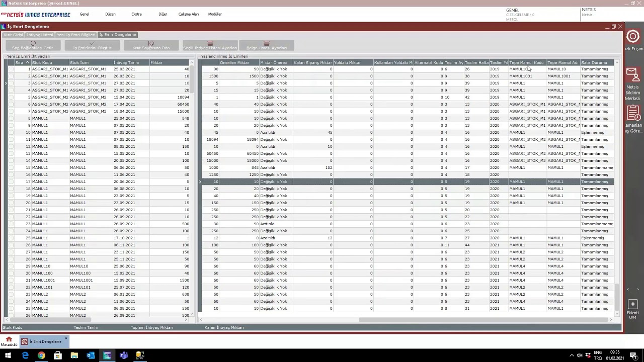Tick the checkbox for row 15 MAMUL1
Viewport: 644px width, 362px height.
[11, 167]
